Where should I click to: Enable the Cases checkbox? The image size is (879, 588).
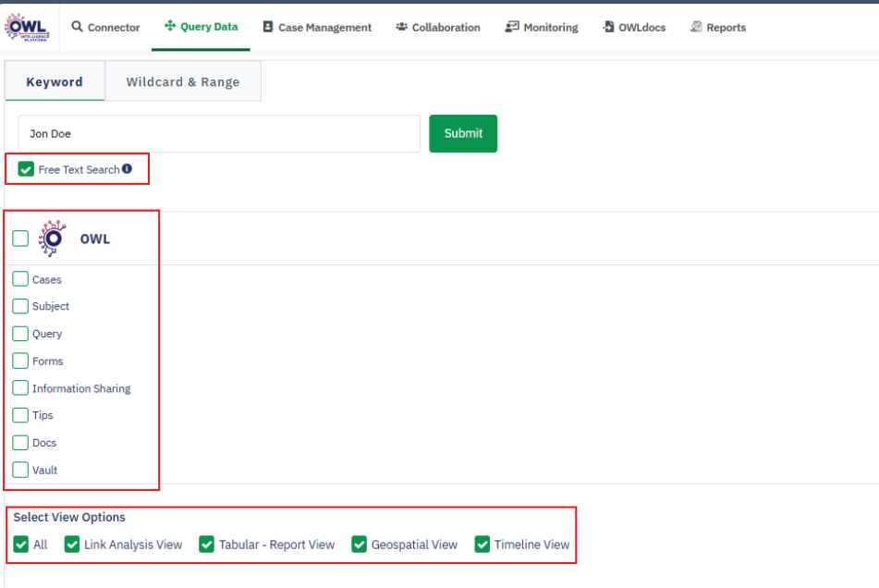(19, 278)
